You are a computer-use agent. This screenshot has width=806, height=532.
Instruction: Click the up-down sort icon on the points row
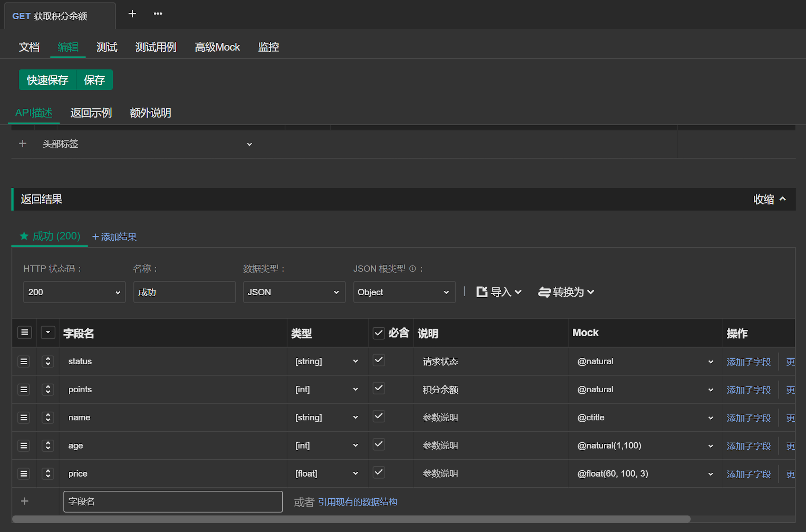coord(48,390)
